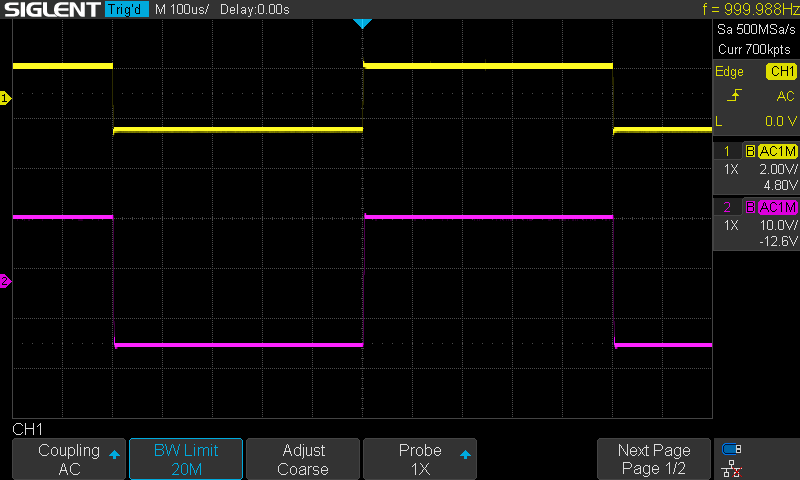
Task: Click the SIGLENT logo
Action: [52, 9]
